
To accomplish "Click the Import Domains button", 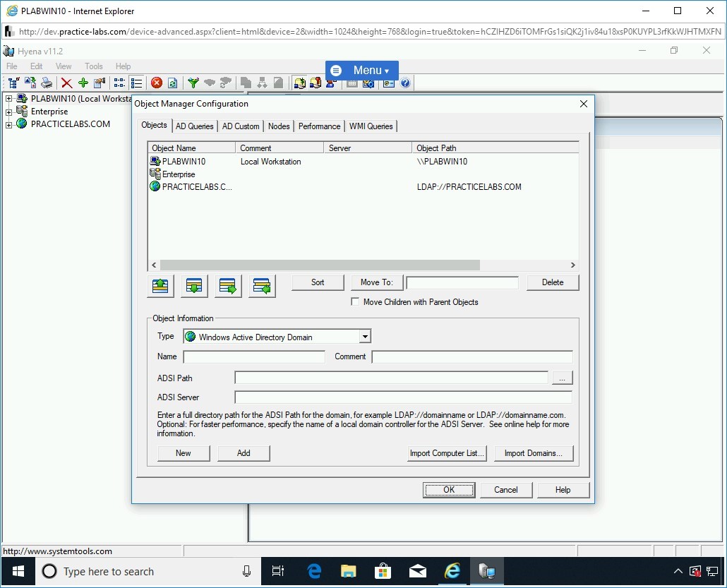I will click(533, 453).
